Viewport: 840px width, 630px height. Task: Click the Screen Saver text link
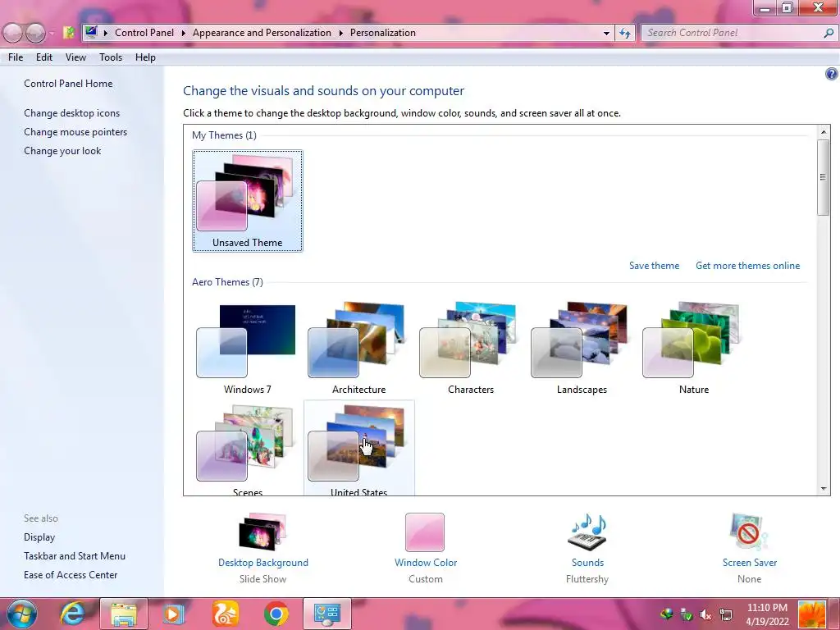[750, 563]
